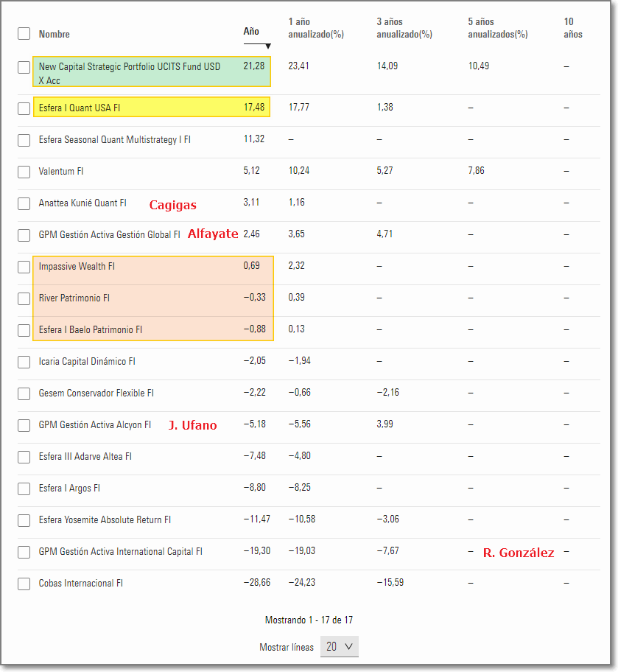Image resolution: width=618 pixels, height=672 pixels.
Task: Sort by 3 años anualizado(%) column
Action: tap(404, 28)
